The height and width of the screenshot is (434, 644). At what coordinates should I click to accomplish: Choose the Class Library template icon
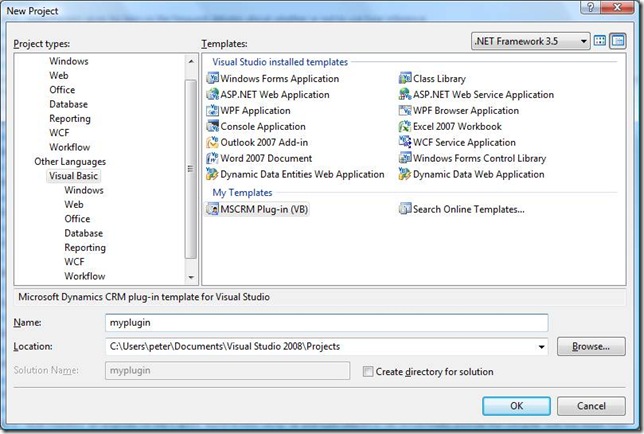coord(405,79)
